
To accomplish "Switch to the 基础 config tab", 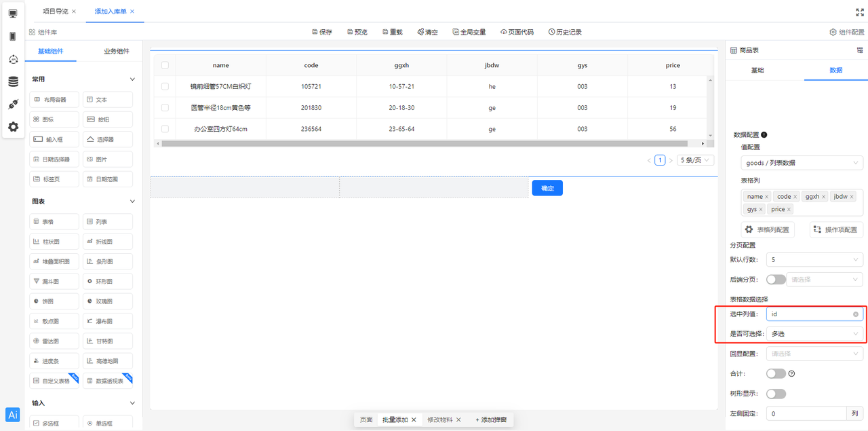I will point(757,70).
